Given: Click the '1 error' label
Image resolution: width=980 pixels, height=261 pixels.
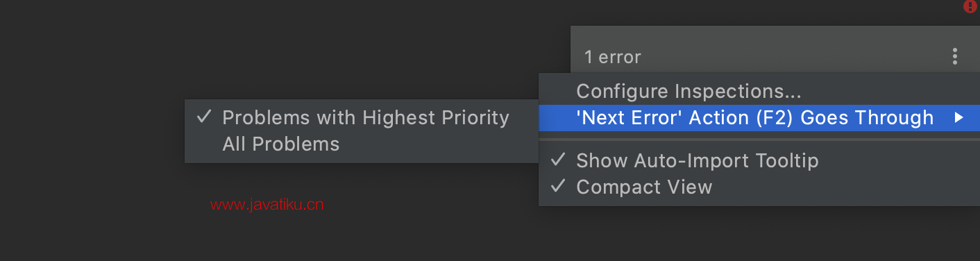Looking at the screenshot, I should [613, 57].
